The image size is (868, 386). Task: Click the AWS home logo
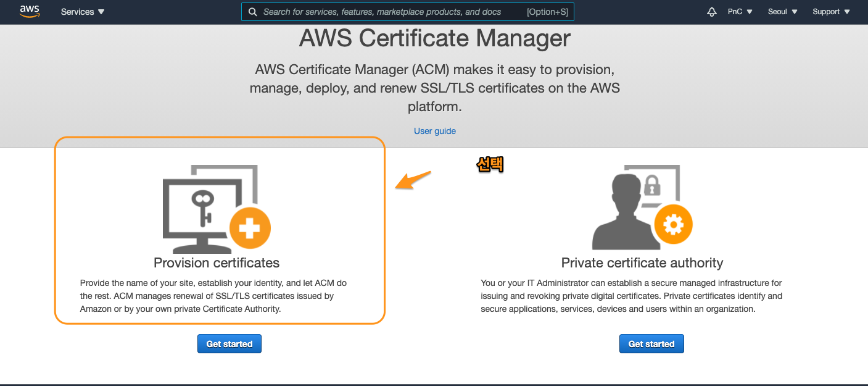(x=30, y=10)
